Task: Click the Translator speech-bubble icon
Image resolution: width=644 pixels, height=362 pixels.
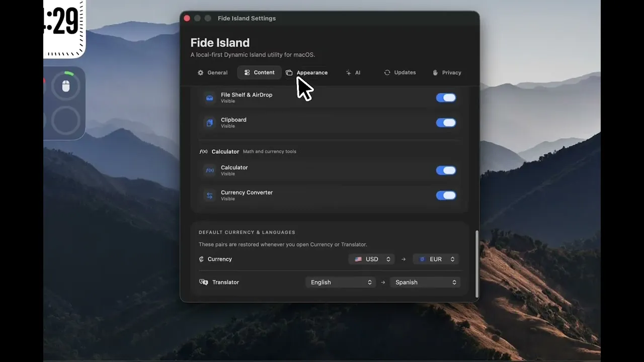Action: 204,282
